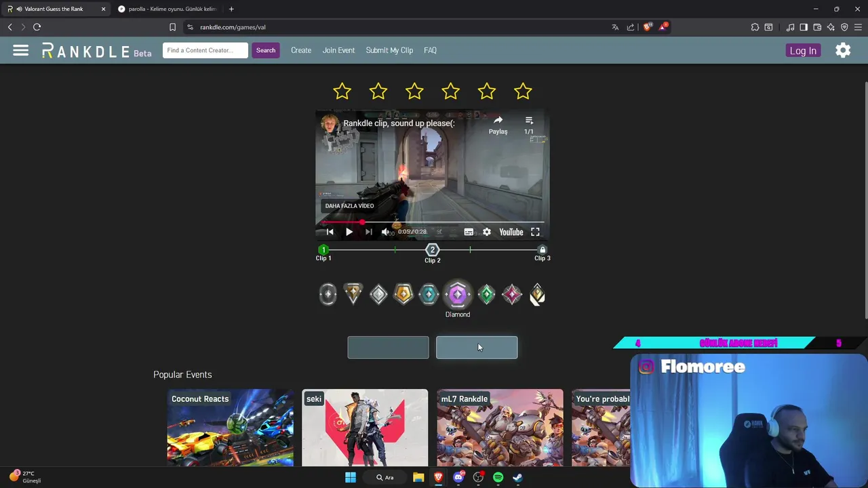Open the Coconut Reacts event card
Image resolution: width=868 pixels, height=488 pixels.
(231, 428)
